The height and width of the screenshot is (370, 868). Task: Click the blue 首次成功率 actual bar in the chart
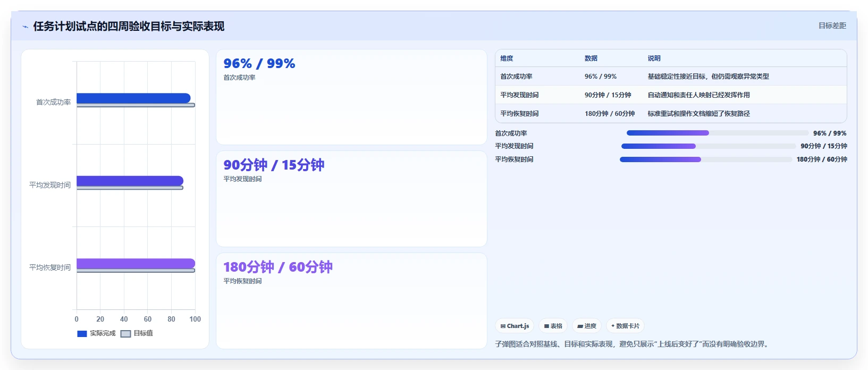(133, 98)
